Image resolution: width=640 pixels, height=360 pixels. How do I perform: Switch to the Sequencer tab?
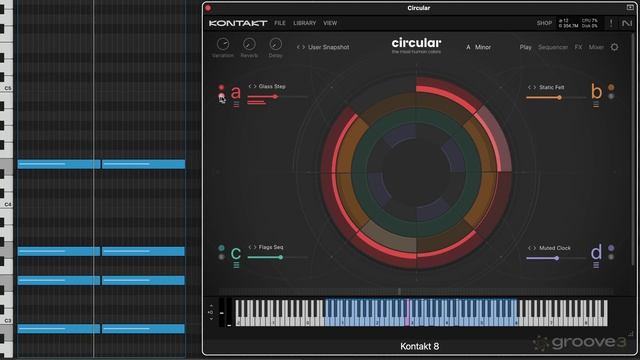pyautogui.click(x=553, y=47)
